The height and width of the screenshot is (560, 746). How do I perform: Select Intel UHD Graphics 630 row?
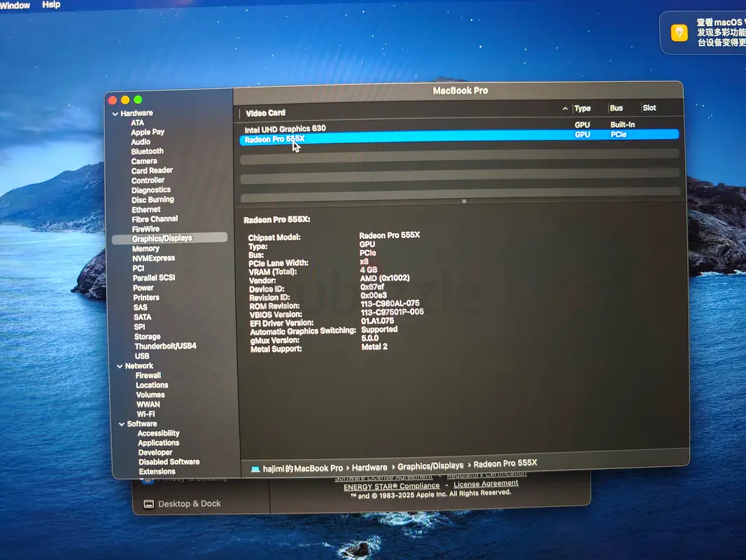(458, 127)
